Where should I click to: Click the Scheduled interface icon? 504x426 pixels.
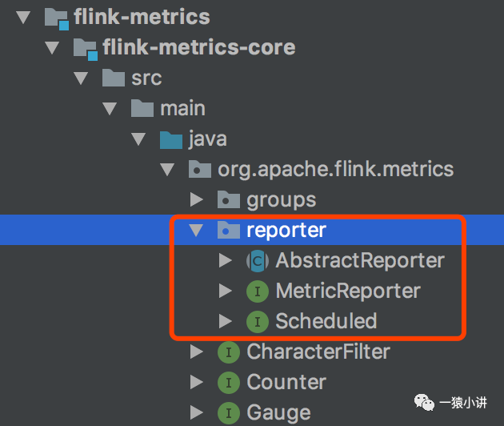(x=257, y=322)
